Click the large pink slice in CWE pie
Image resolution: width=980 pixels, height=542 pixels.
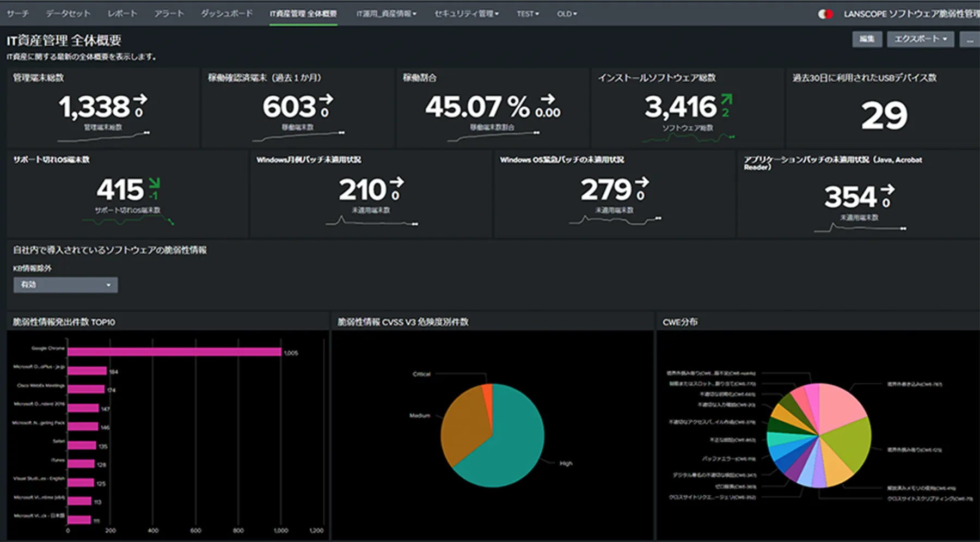838,408
